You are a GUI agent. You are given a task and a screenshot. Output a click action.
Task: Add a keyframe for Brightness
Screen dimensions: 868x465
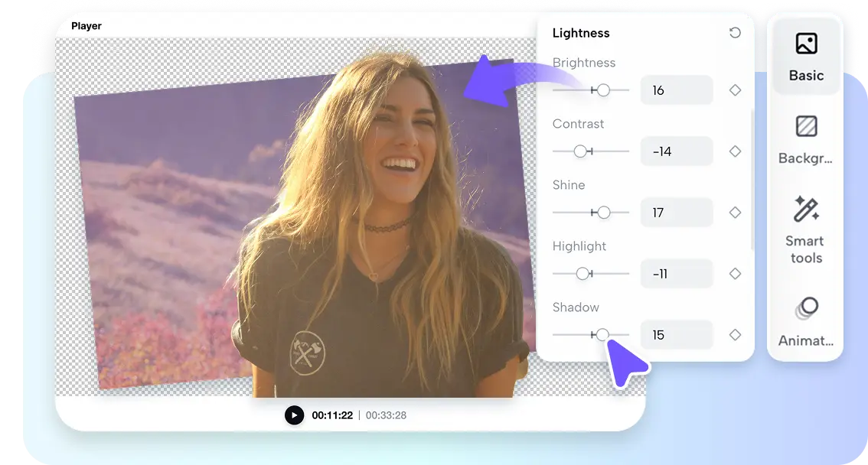[735, 89]
